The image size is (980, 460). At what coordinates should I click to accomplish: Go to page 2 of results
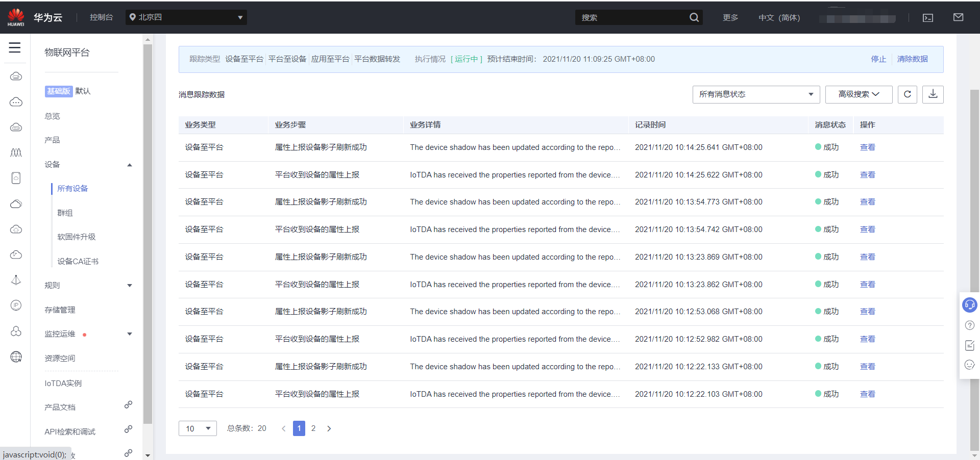313,428
